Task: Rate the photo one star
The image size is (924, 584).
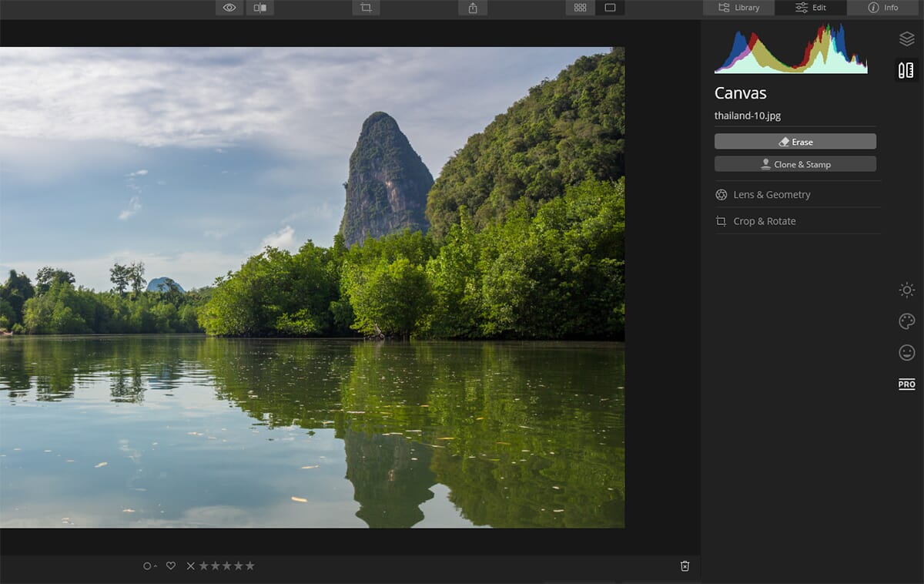Action: click(204, 566)
